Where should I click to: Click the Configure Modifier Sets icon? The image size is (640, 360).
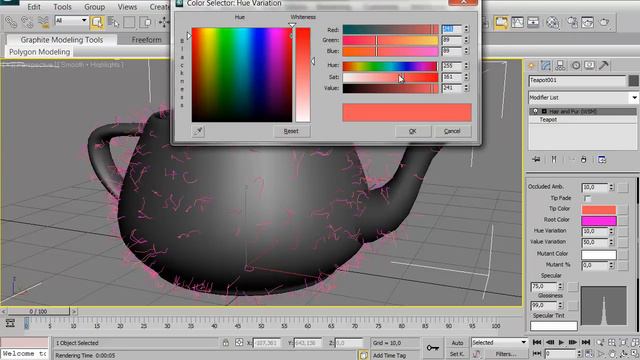point(602,160)
